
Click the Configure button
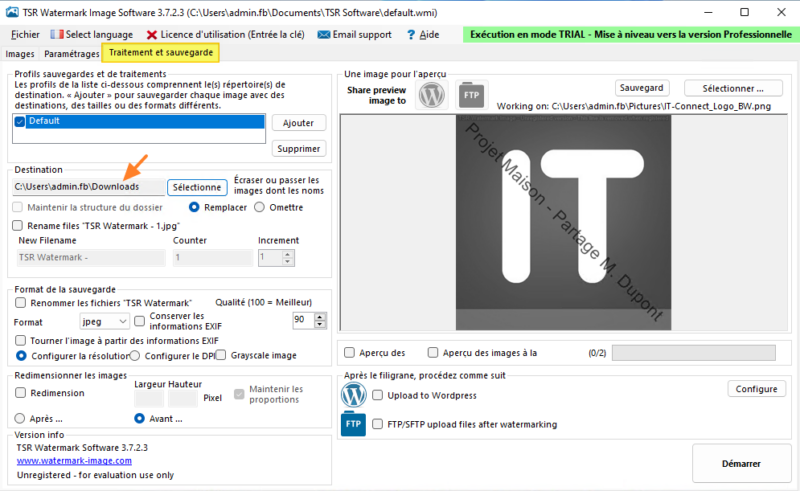757,389
